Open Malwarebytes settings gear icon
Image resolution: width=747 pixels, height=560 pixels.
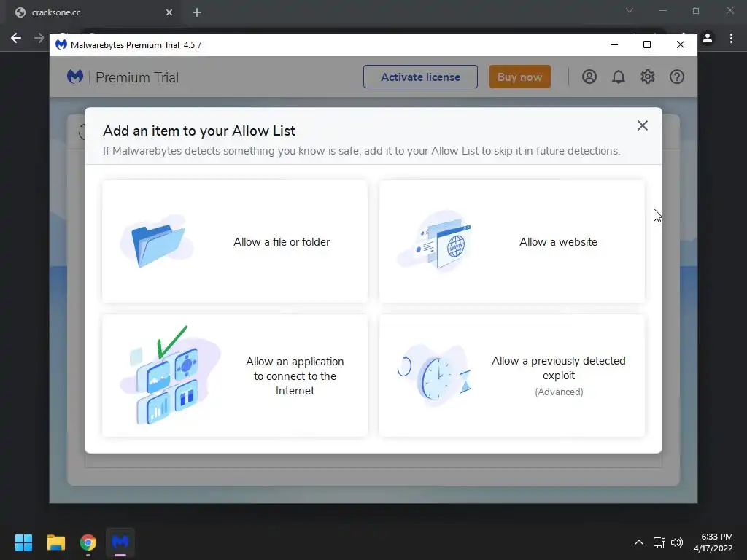click(x=648, y=77)
